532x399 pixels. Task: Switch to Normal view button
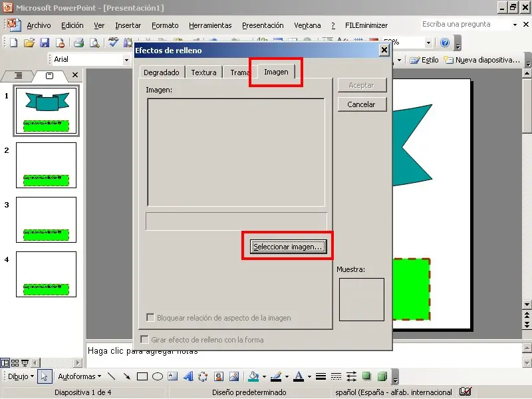(x=5, y=363)
